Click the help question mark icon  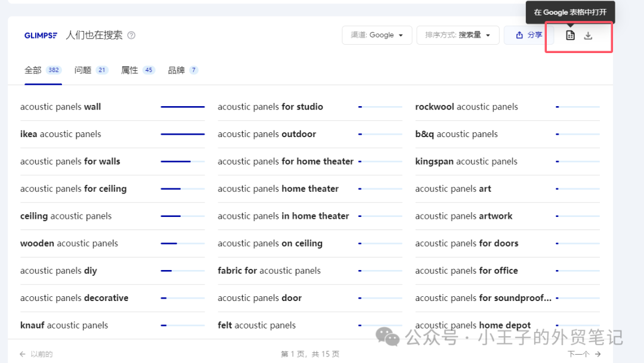[131, 35]
